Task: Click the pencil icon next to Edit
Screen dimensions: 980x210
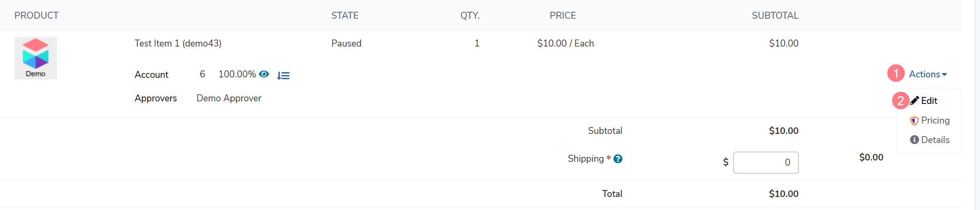Action: pyautogui.click(x=914, y=100)
